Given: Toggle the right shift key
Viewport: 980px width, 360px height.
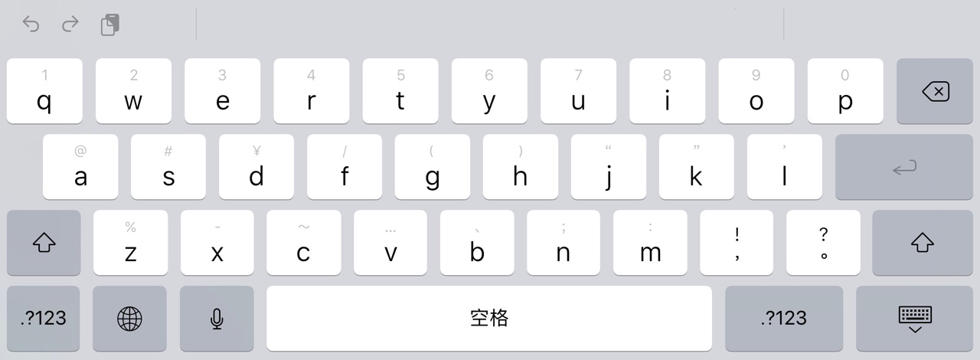Looking at the screenshot, I should [x=923, y=243].
